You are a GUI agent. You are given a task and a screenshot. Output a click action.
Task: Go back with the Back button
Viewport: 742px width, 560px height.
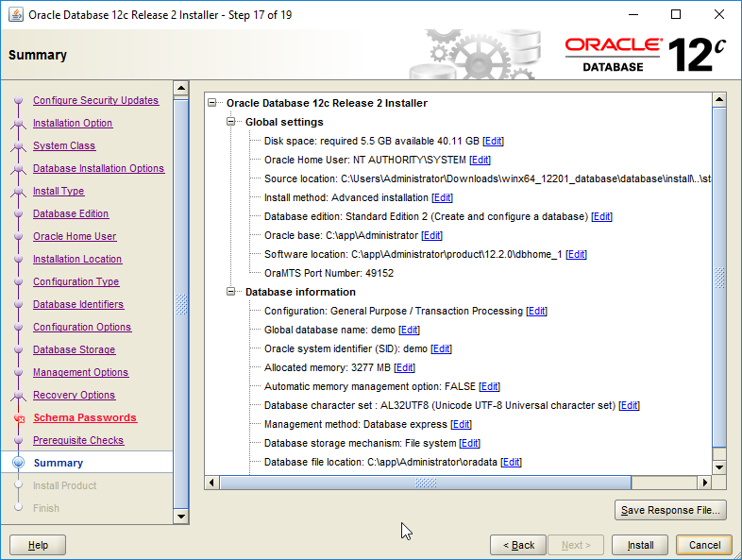tap(518, 545)
